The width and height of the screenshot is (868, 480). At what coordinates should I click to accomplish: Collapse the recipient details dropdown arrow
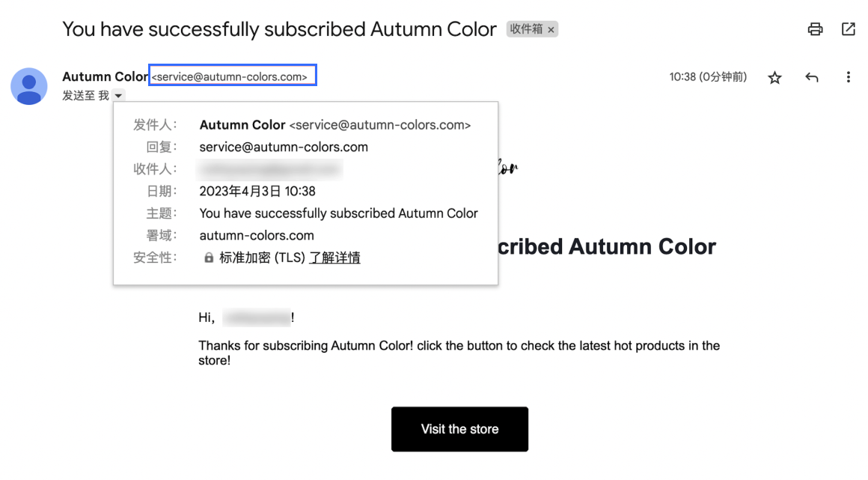click(118, 96)
